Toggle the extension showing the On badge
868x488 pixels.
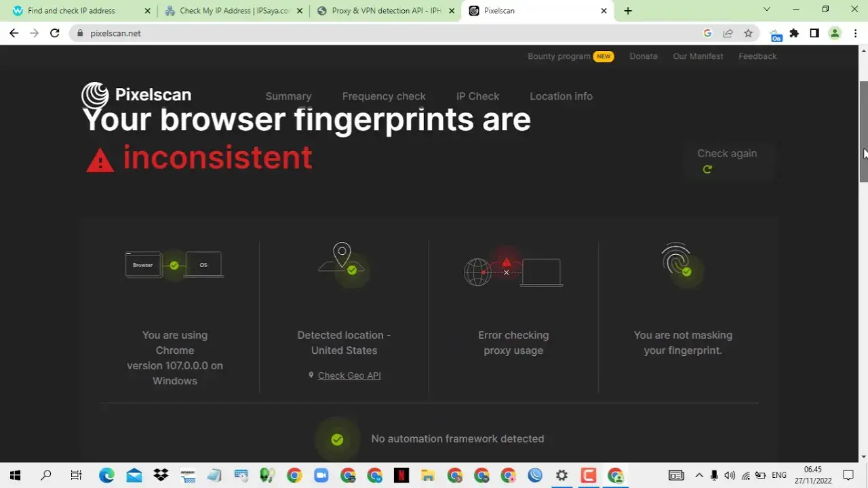[x=775, y=34]
